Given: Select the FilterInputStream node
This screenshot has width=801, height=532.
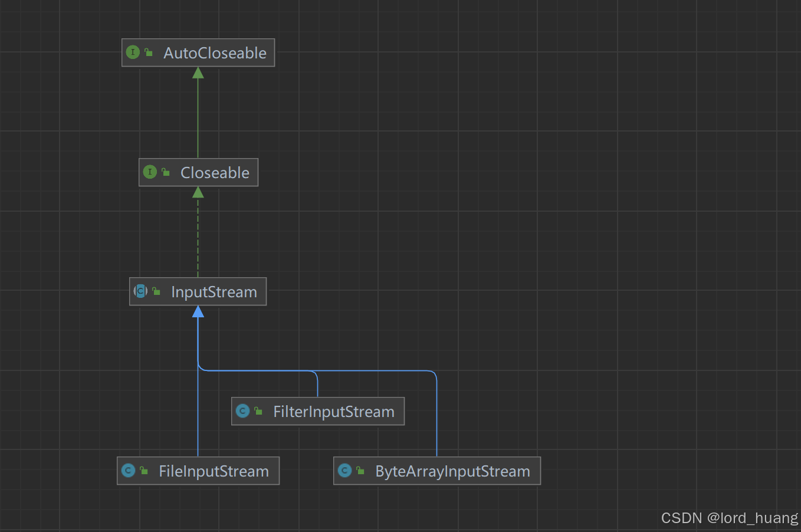Looking at the screenshot, I should pos(333,411).
